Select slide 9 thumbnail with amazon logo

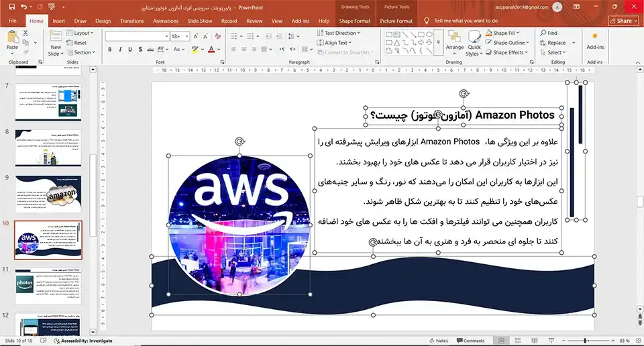pos(48,194)
